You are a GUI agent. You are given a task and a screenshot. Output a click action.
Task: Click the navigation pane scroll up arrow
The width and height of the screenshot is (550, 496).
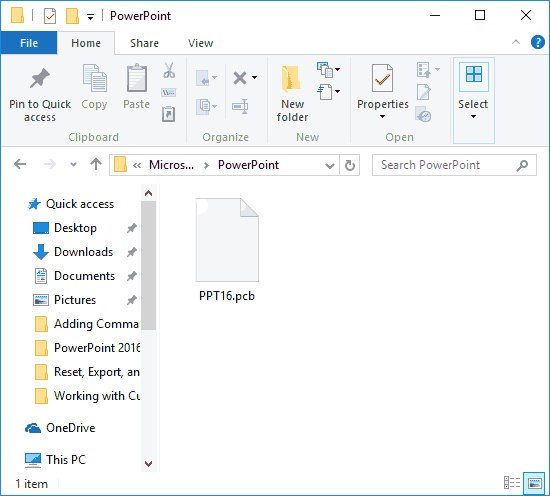pyautogui.click(x=148, y=193)
